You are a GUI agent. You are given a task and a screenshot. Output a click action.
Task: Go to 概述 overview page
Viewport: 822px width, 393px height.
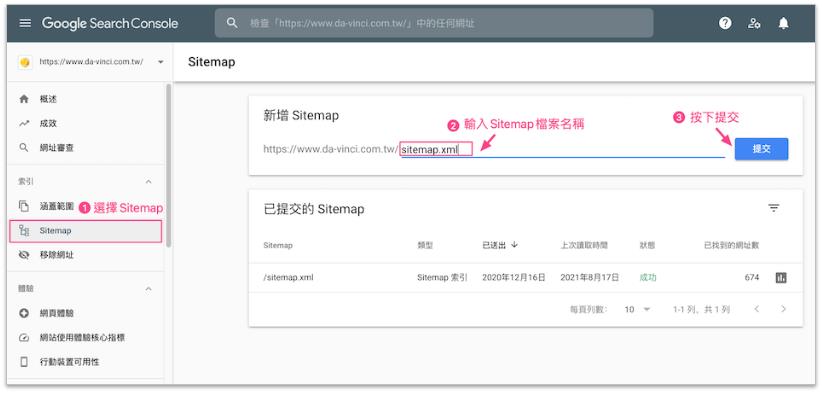[x=48, y=99]
